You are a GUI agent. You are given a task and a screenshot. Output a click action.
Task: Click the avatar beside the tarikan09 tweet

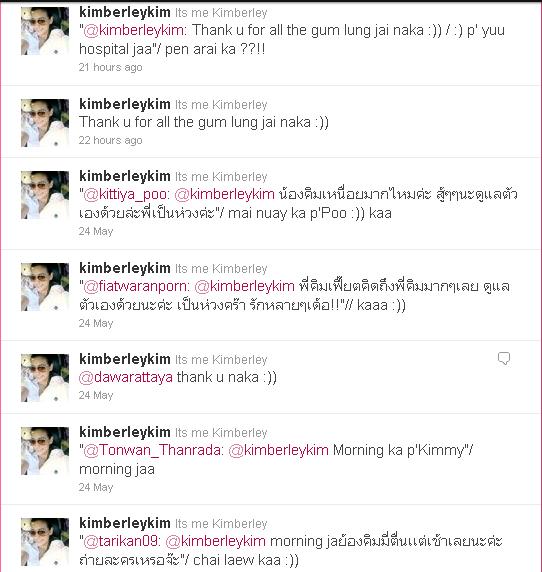click(x=45, y=542)
